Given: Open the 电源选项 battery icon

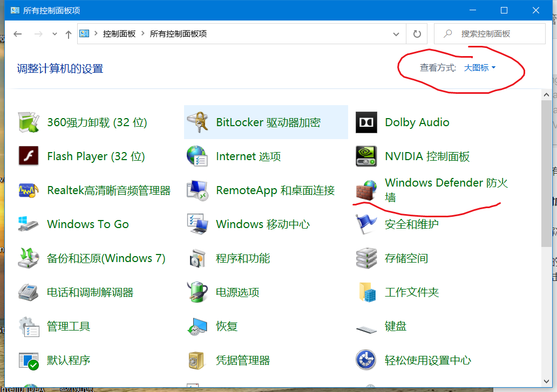Looking at the screenshot, I should 198,292.
